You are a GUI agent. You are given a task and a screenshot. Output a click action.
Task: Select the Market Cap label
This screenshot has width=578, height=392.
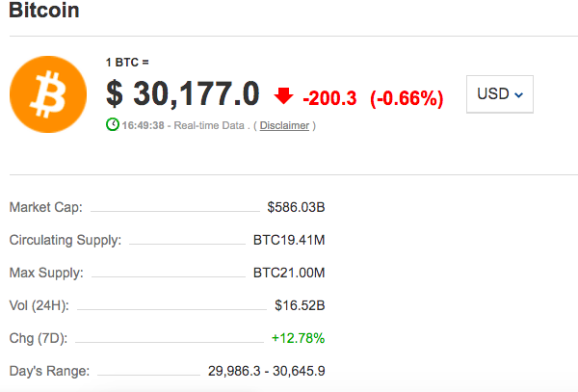pyautogui.click(x=45, y=207)
